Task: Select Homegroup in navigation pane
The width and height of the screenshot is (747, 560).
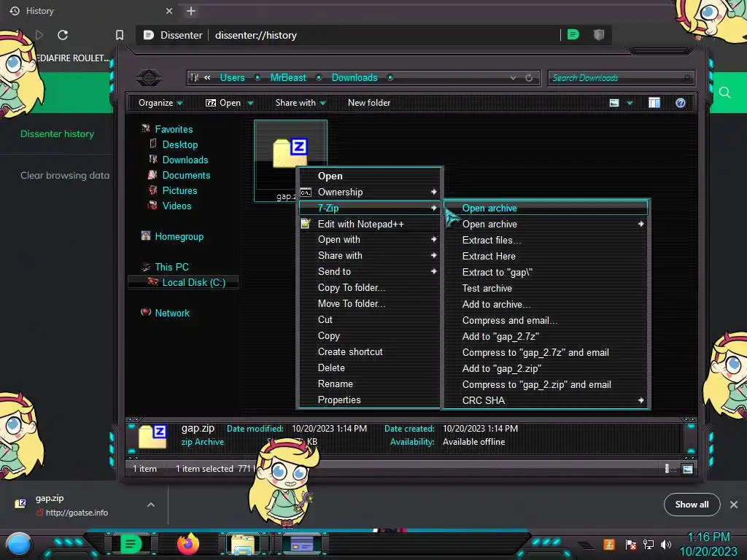Action: [x=179, y=237]
